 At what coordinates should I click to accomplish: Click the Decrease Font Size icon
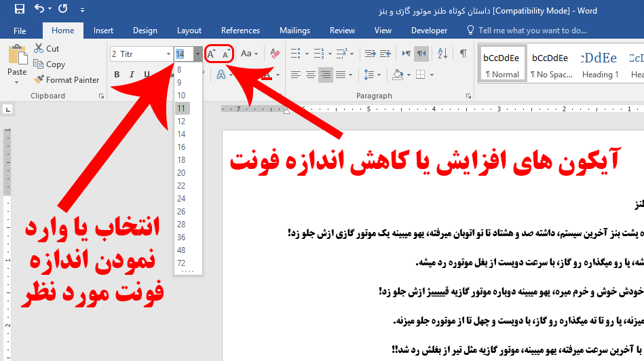pos(226,54)
